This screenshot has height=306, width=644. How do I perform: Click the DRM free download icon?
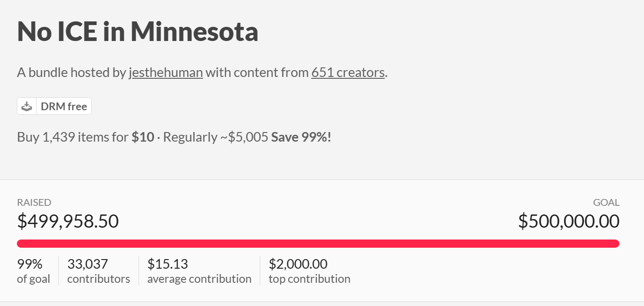pyautogui.click(x=27, y=107)
